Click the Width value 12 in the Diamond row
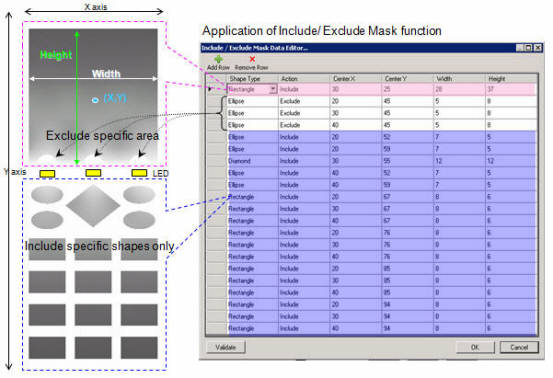The image size is (553, 378). [459, 161]
